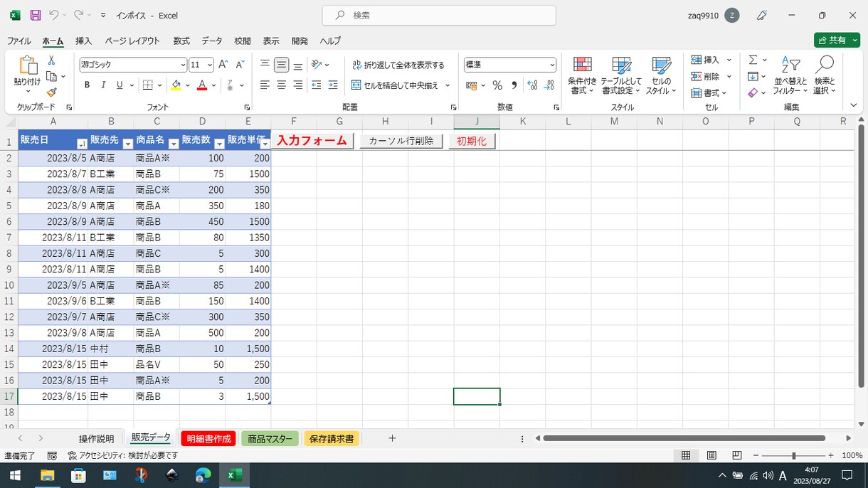Viewport: 868px width, 488px height.
Task: Click the 初期化 button
Action: coord(472,141)
